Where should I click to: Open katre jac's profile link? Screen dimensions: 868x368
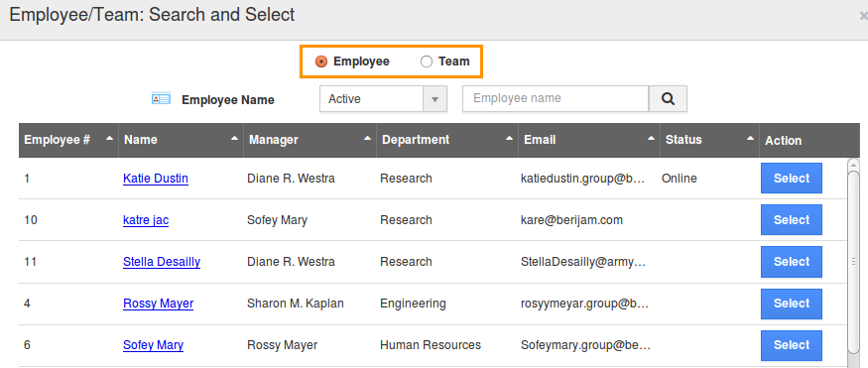[x=146, y=219]
